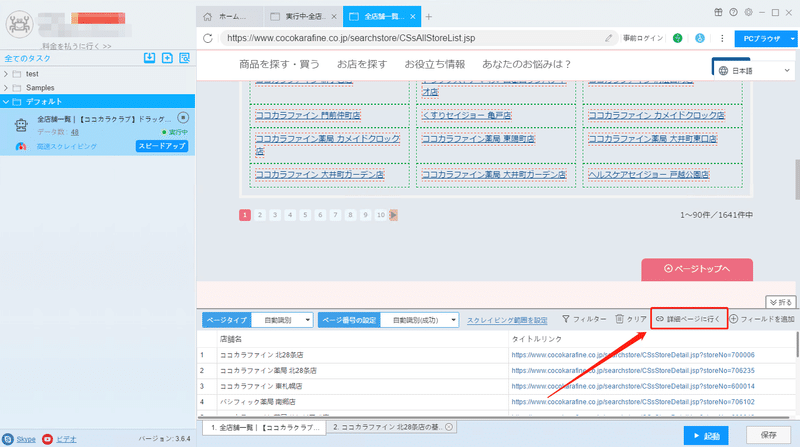This screenshot has width=800, height=447.
Task: Open お店を探す site menu
Action: [362, 64]
